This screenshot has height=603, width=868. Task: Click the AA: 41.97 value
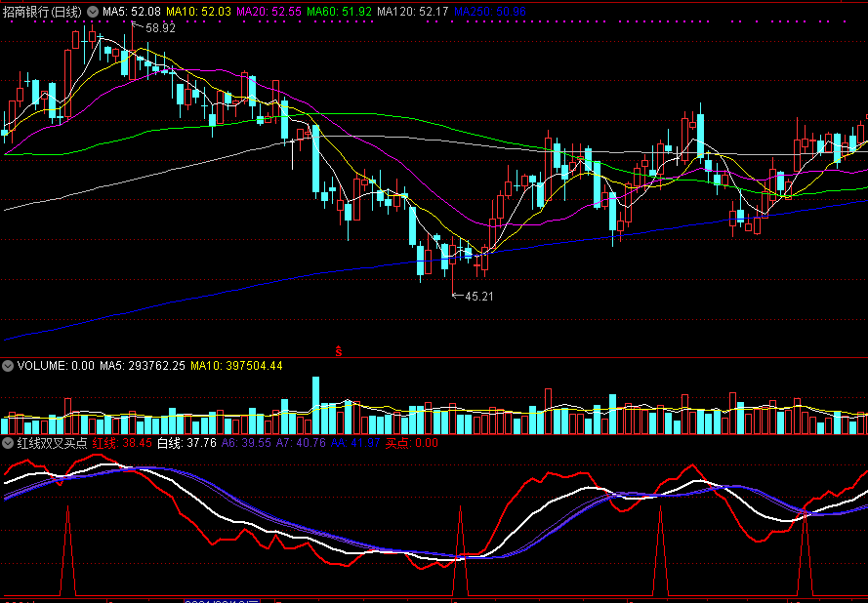(355, 443)
